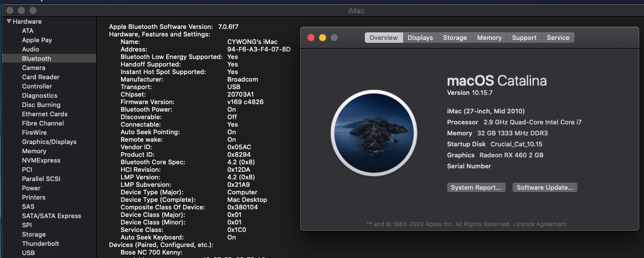The image size is (644, 258).
Task: Open the Memory tab in About This Mac
Action: click(x=489, y=38)
